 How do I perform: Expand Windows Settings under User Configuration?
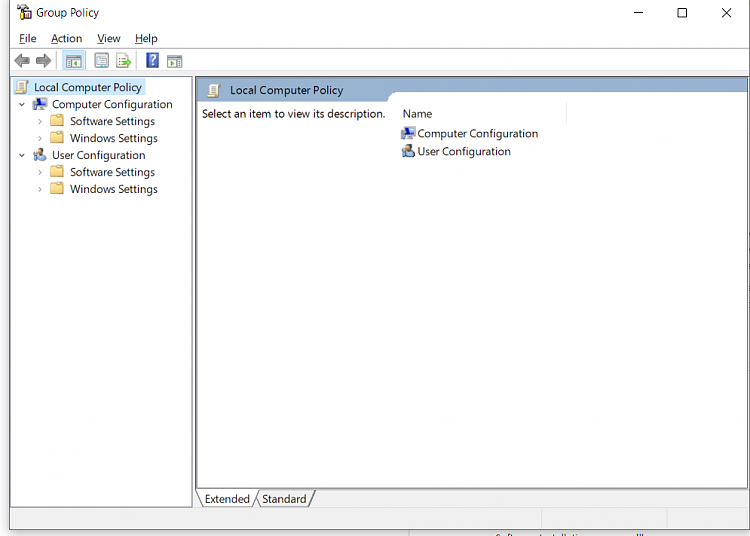[x=40, y=190]
